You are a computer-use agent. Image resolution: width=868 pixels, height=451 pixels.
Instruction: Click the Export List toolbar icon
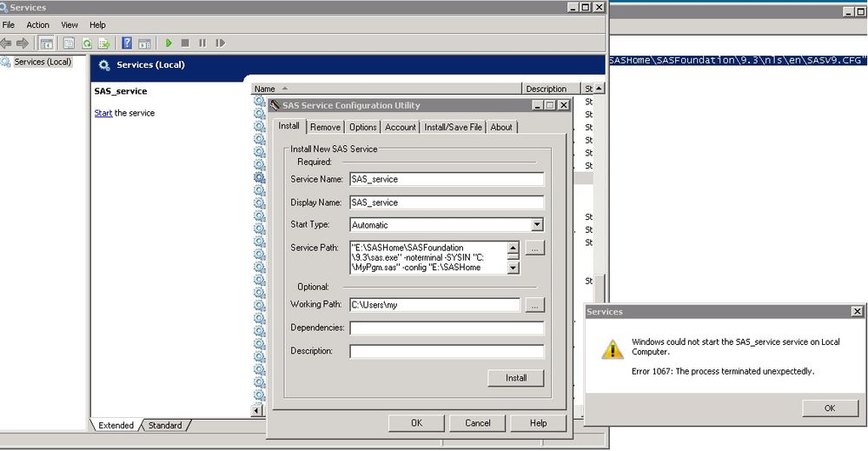(x=103, y=43)
